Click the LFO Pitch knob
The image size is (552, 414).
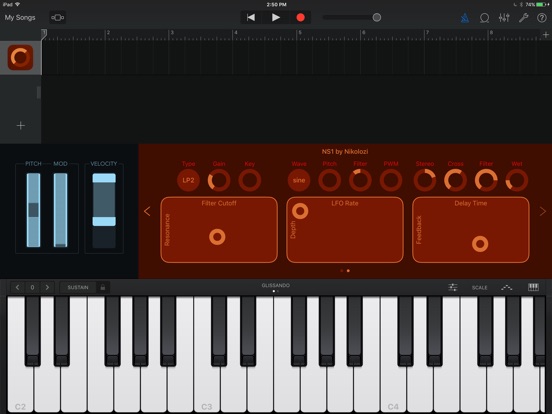pos(330,180)
